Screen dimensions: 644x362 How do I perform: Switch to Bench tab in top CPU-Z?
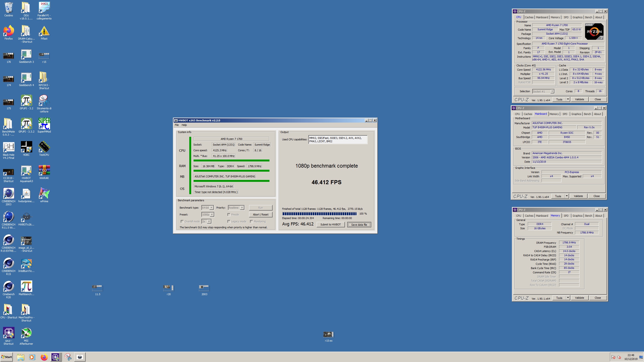click(x=588, y=17)
